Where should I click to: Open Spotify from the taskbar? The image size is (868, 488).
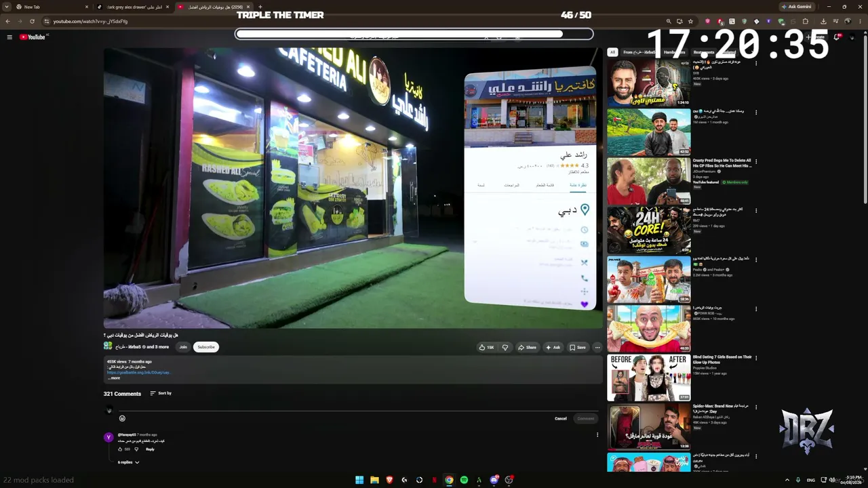click(464, 480)
